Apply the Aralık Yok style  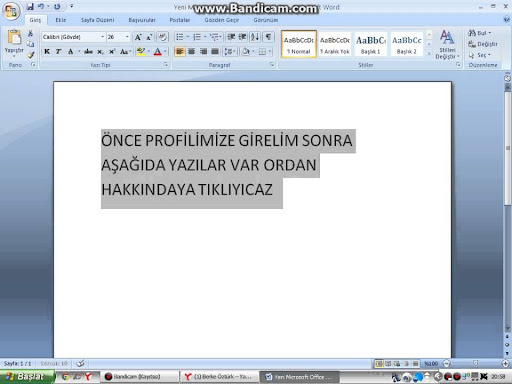pos(335,44)
